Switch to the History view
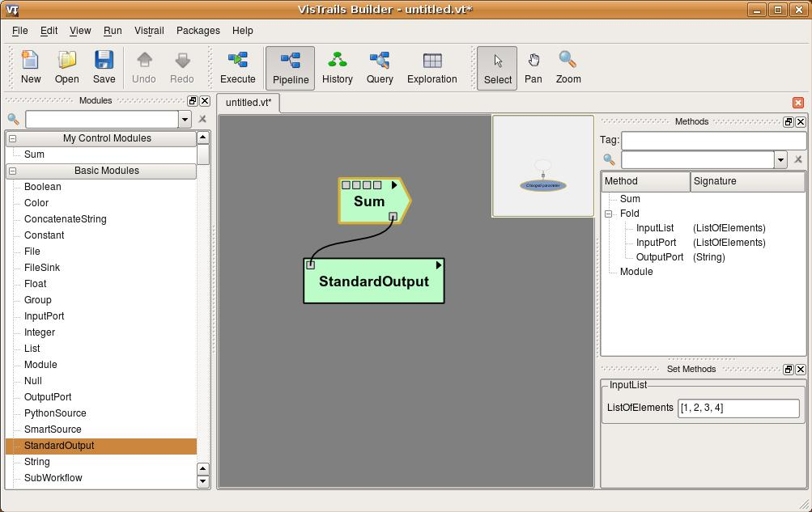Viewport: 812px width, 512px height. tap(337, 68)
